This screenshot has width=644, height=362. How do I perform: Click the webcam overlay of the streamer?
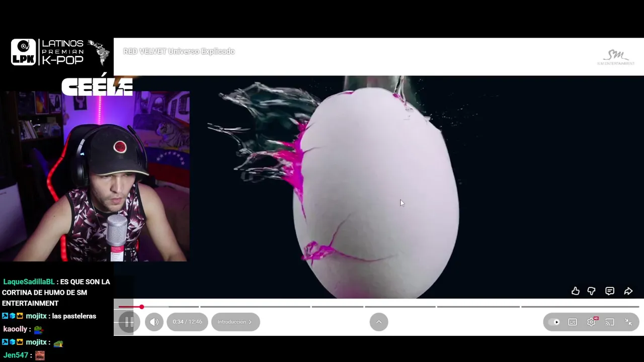(x=95, y=176)
